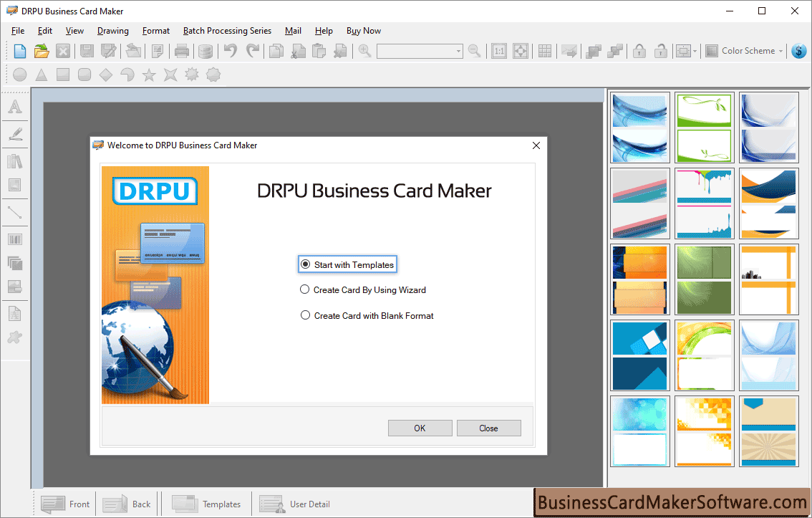The height and width of the screenshot is (518, 812).
Task: Open the File menu
Action: click(x=18, y=31)
